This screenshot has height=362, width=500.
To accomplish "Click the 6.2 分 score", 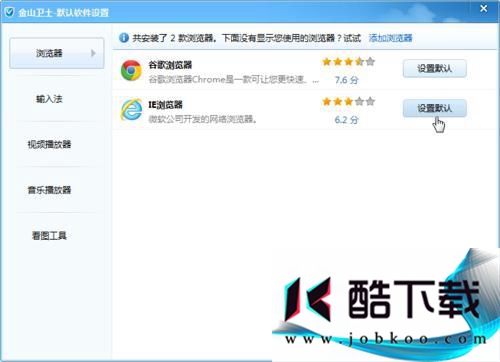I will [347, 120].
